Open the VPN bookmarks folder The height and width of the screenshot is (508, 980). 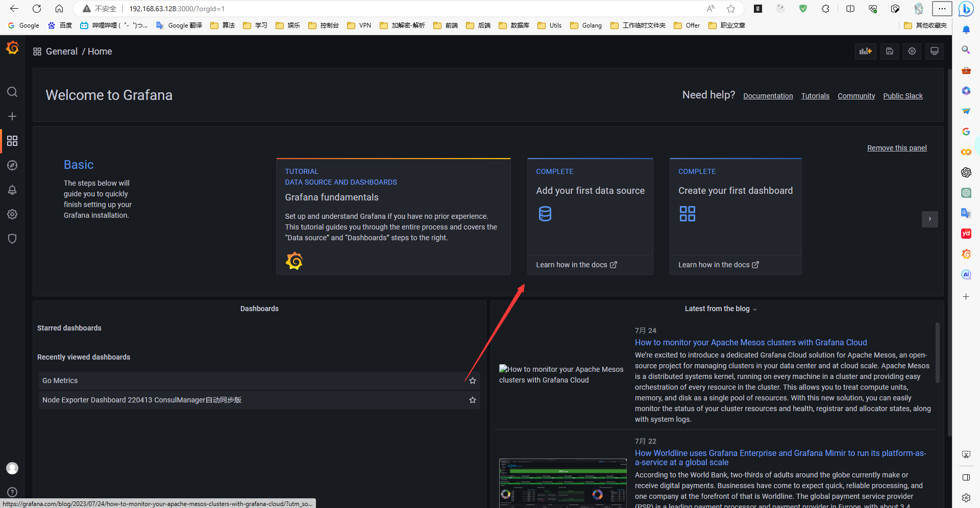tap(359, 26)
